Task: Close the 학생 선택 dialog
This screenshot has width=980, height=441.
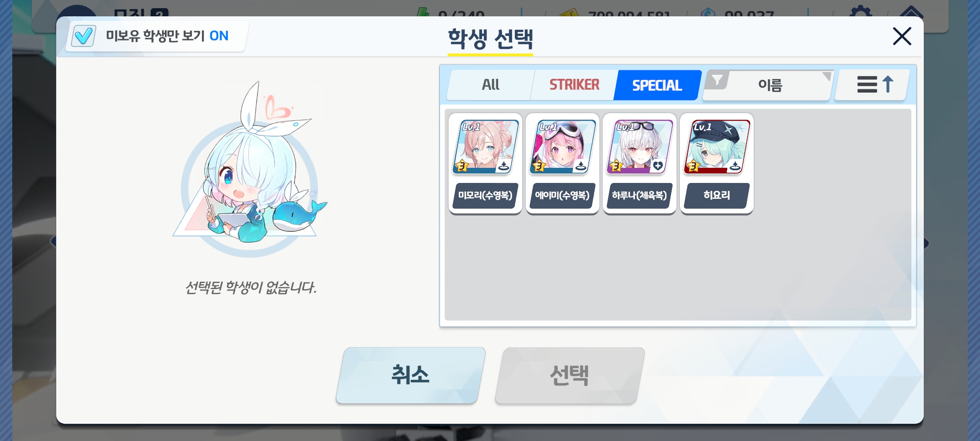Action: (x=902, y=36)
